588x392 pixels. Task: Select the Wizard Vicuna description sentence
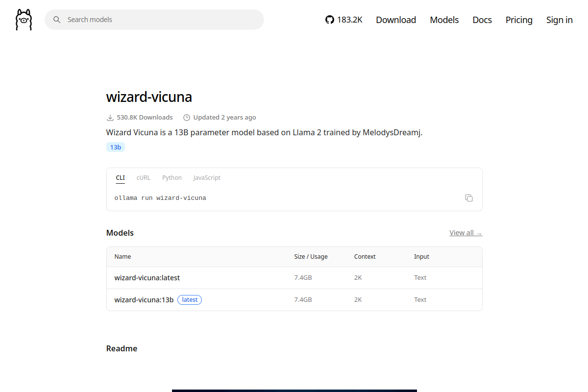[264, 133]
